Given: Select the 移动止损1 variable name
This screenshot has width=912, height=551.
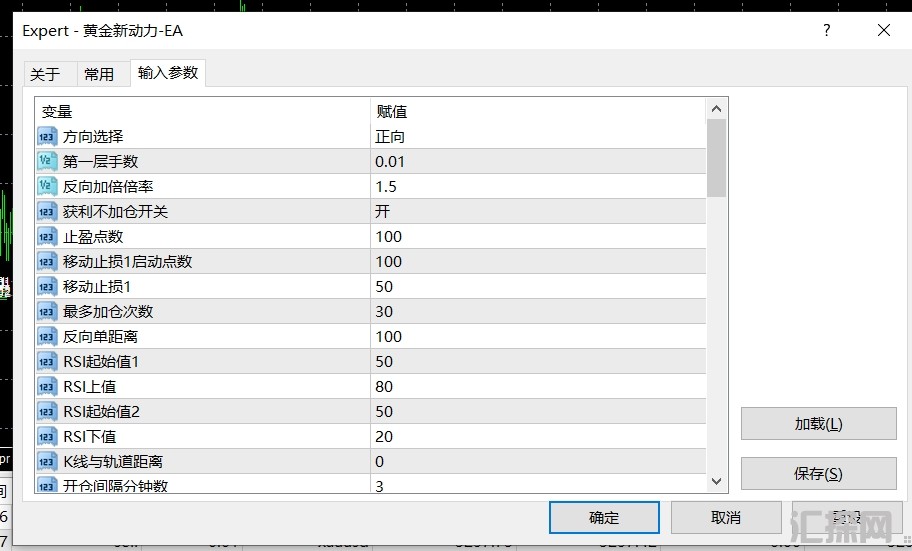Looking at the screenshot, I should tap(97, 287).
